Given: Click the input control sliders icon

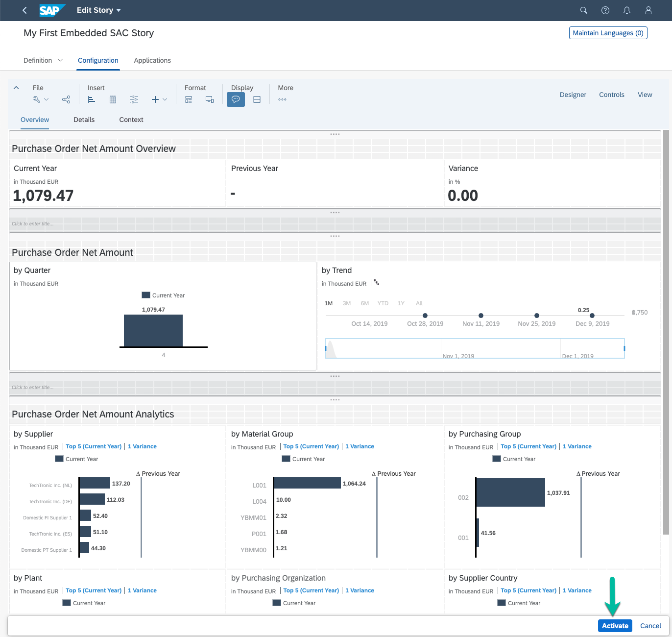Looking at the screenshot, I should pos(134,99).
